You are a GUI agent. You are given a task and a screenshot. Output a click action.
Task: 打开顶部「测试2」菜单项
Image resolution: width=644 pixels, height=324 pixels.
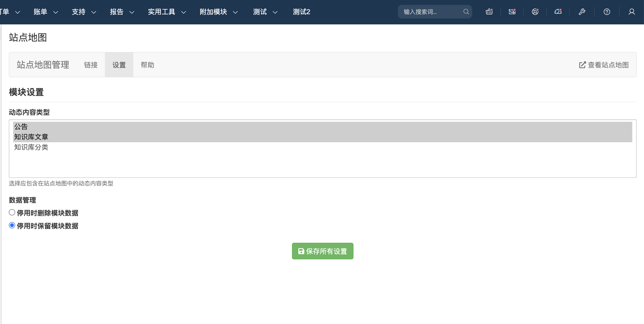(x=301, y=11)
